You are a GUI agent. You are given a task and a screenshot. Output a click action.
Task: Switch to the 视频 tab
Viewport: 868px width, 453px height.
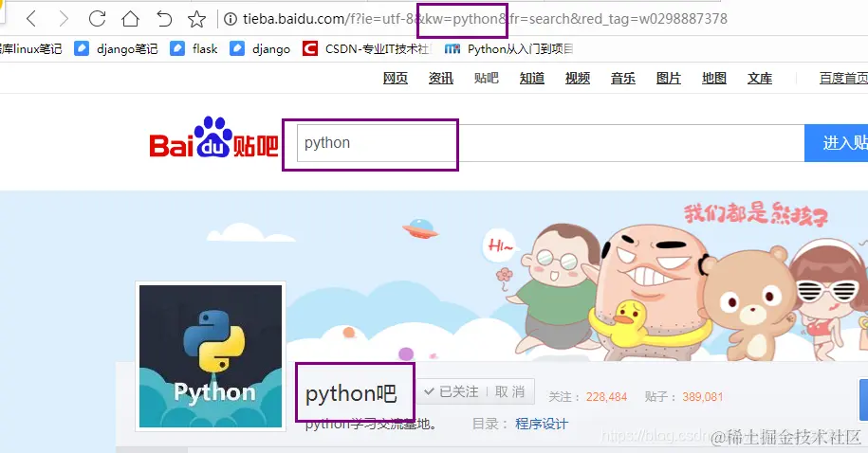578,79
